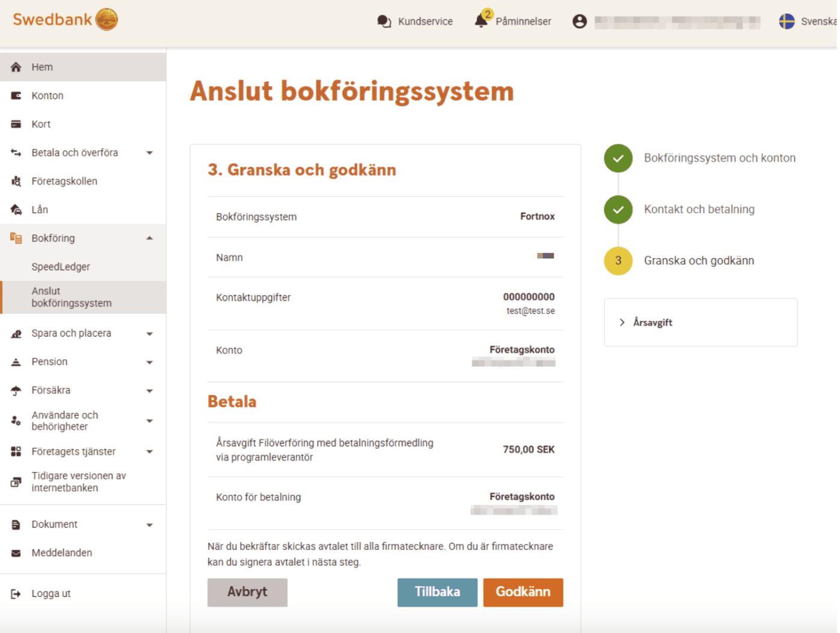Screen dimensions: 840x633
Task: Click the Företagets tjänster grid icon
Action: pyautogui.click(x=16, y=451)
